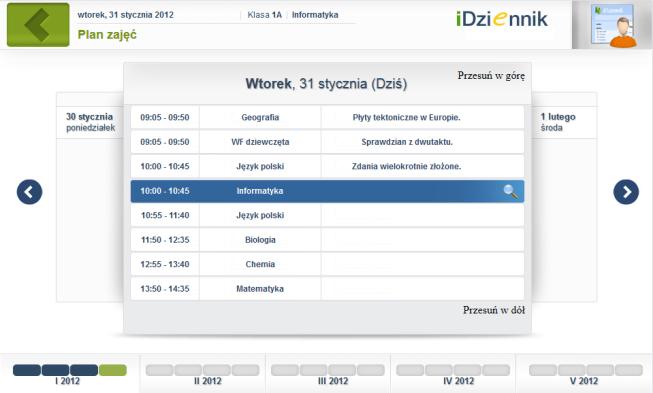The image size is (653, 393).
Task: Select the Geografia lesson row
Action: tap(327, 117)
